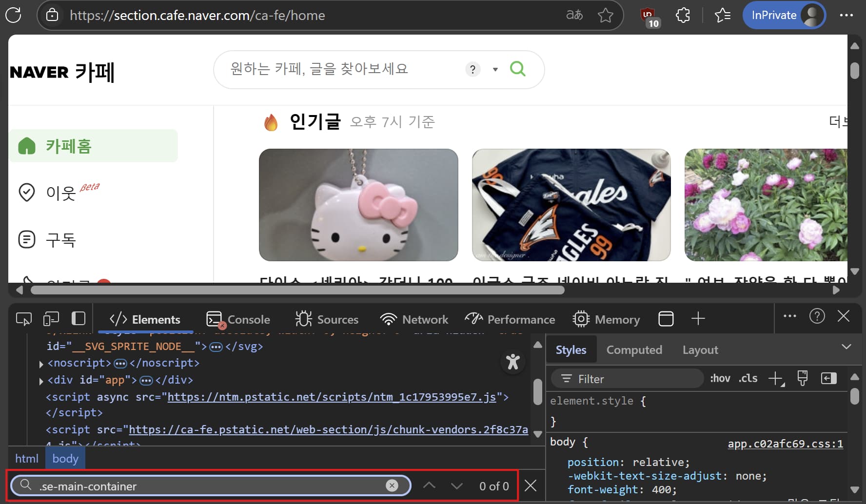This screenshot has width=866, height=504.
Task: Add page to favorites star
Action: click(606, 15)
